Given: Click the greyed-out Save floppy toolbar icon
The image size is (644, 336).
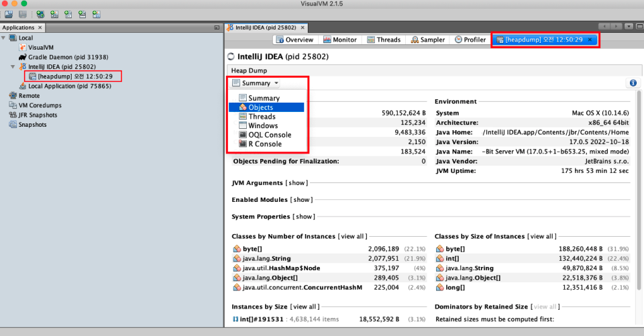Looking at the screenshot, I should click(23, 14).
